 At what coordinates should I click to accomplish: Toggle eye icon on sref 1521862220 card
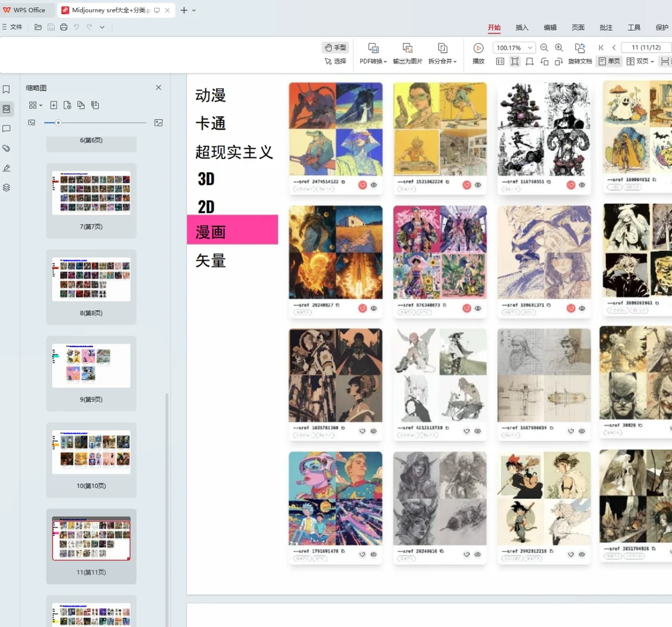(x=478, y=185)
